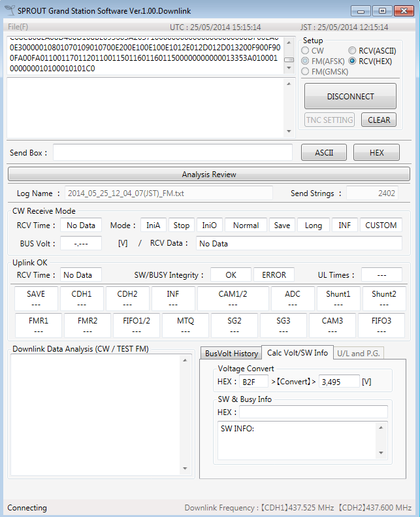Click down arrow of second receive box
420x517 pixels.
click(x=289, y=131)
